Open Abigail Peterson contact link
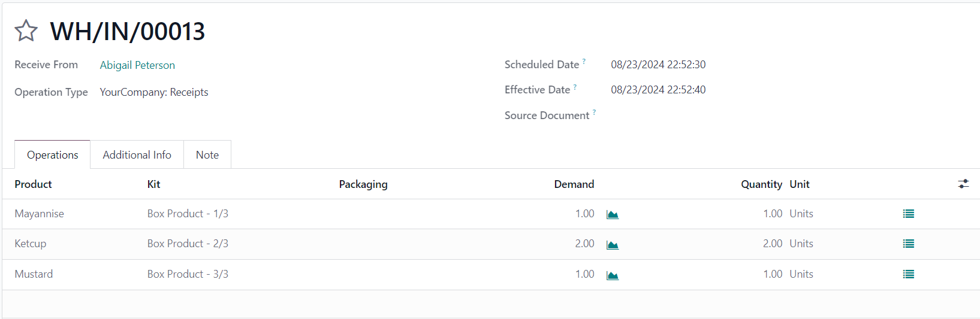 pyautogui.click(x=137, y=65)
